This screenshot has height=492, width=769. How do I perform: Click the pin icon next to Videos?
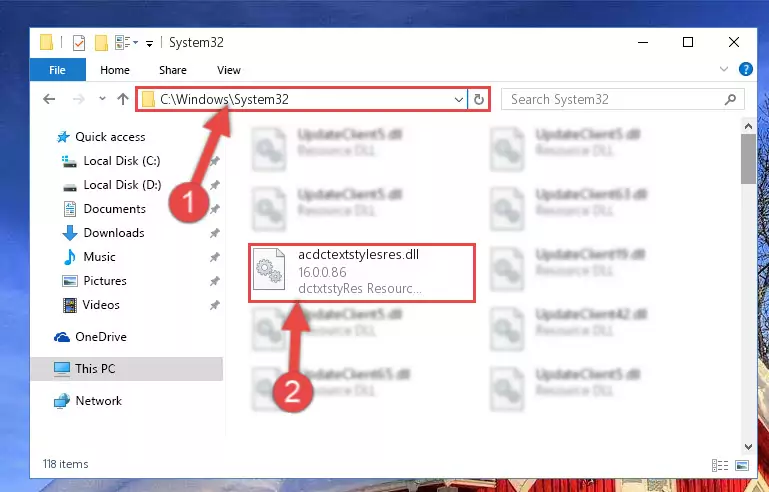click(215, 305)
